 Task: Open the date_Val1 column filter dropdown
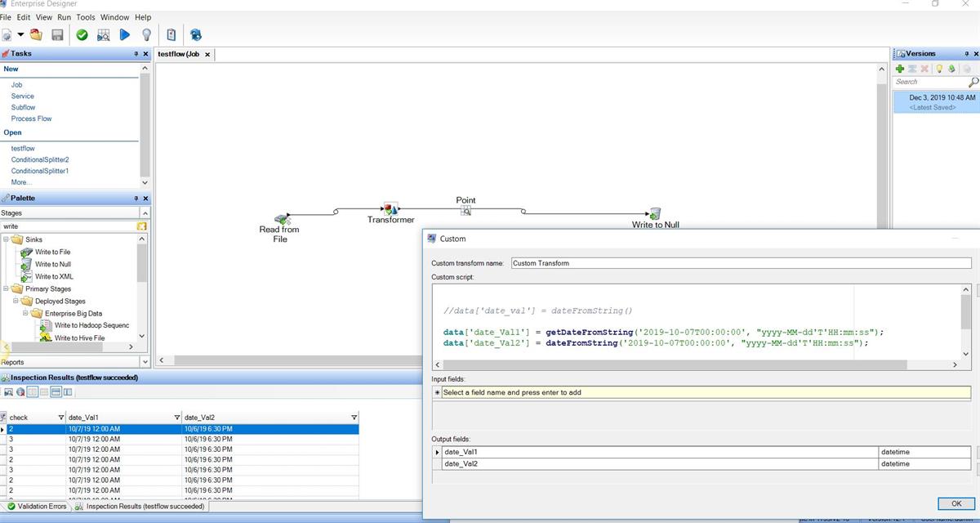177,418
